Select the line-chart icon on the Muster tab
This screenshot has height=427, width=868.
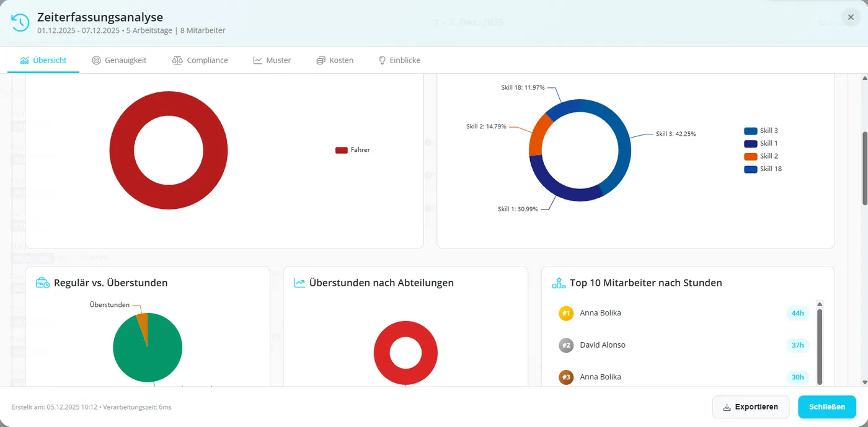coord(257,59)
